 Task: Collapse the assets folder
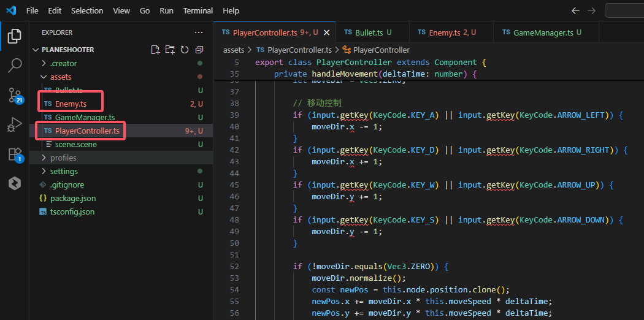[x=61, y=77]
